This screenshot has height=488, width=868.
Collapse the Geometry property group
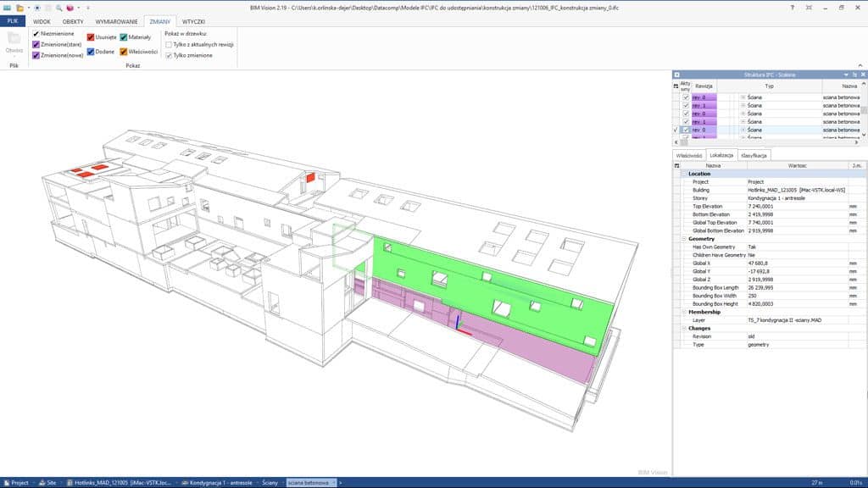pos(683,239)
